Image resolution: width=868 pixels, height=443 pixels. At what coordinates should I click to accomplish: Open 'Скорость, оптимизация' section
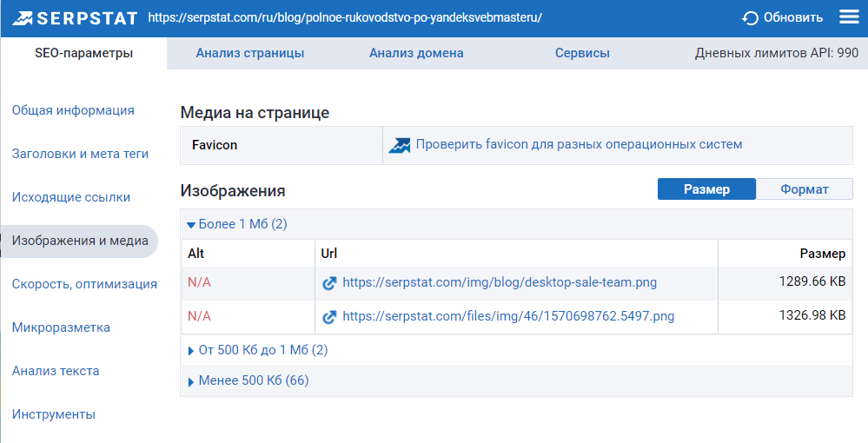pyautogui.click(x=84, y=284)
